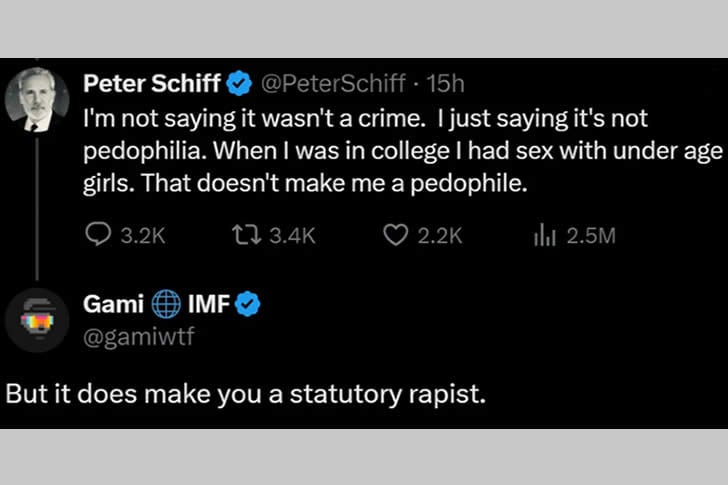Screen dimensions: 728x485
Task: Click the views bar chart icon
Action: (547, 236)
